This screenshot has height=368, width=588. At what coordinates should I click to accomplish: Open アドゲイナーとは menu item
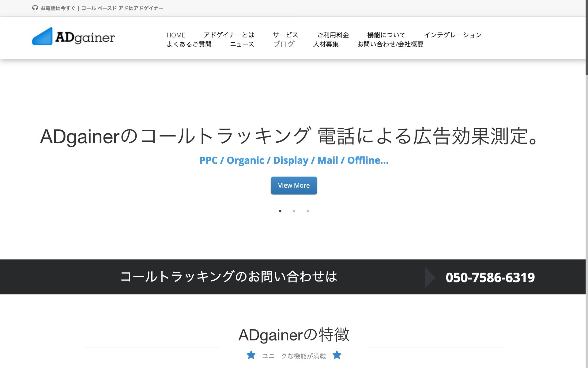coord(229,35)
